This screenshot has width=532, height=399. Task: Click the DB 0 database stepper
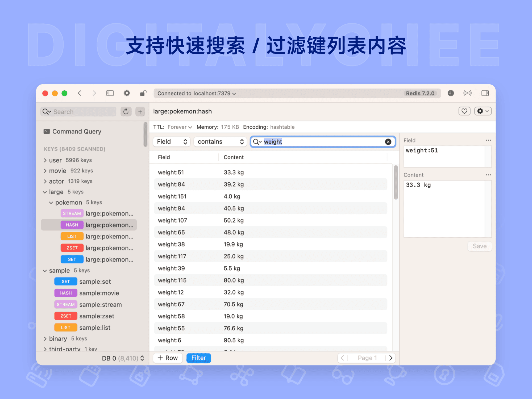point(143,358)
